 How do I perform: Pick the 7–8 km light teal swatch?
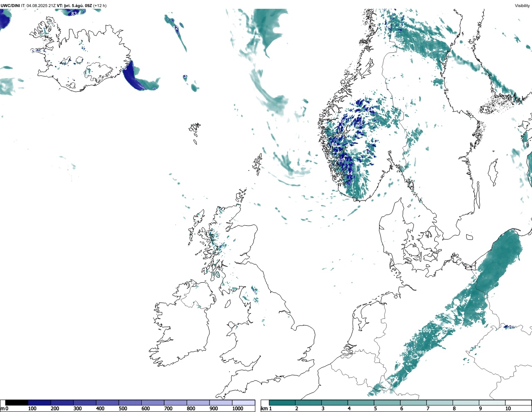click(439, 402)
